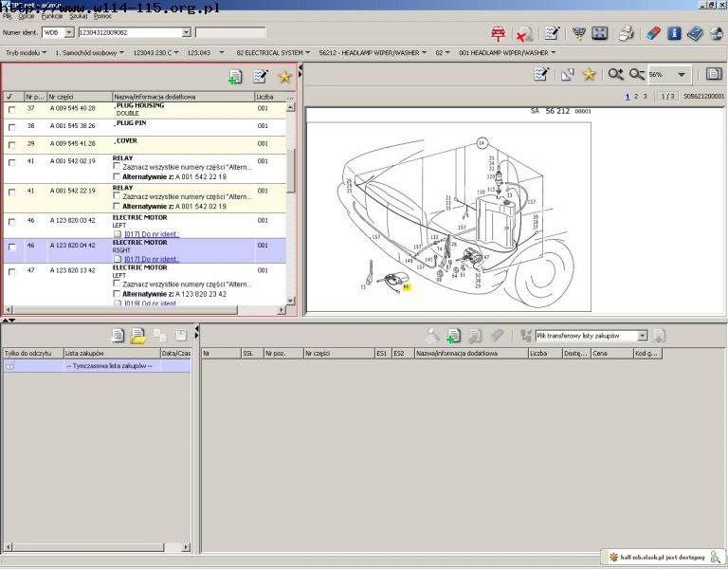The height and width of the screenshot is (569, 728).
Task: Click the chat notification hall mb.slask.pl
Action: pyautogui.click(x=664, y=557)
